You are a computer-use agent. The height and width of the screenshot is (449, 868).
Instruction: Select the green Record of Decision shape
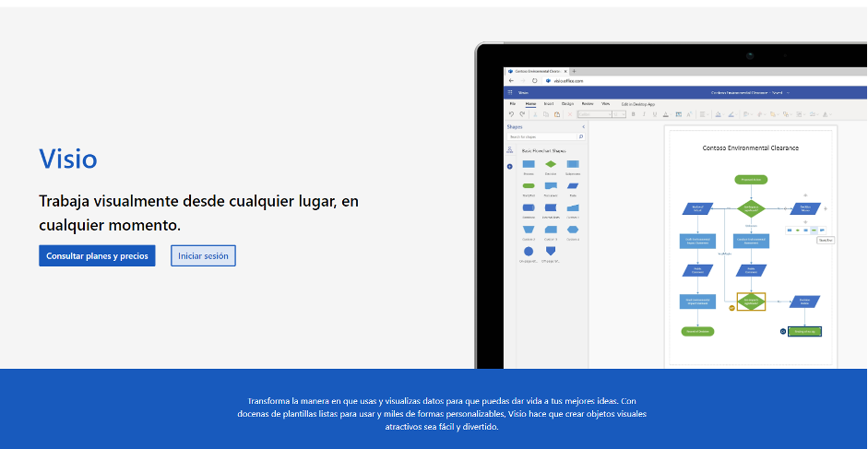pos(697,331)
